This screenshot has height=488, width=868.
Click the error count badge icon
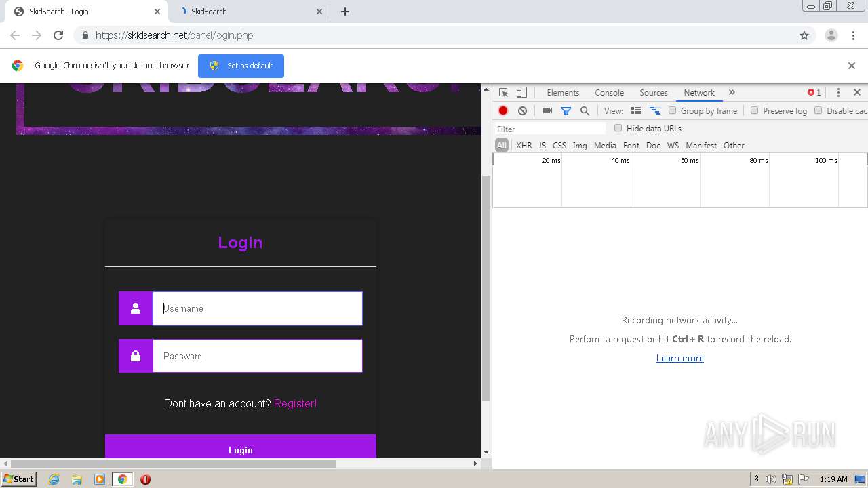pyautogui.click(x=814, y=93)
